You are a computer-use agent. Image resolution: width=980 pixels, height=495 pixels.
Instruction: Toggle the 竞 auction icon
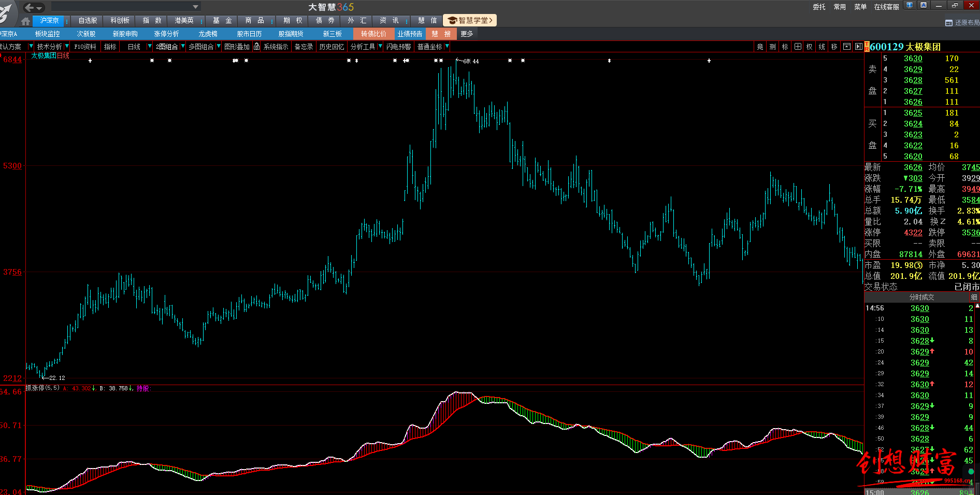pos(760,47)
